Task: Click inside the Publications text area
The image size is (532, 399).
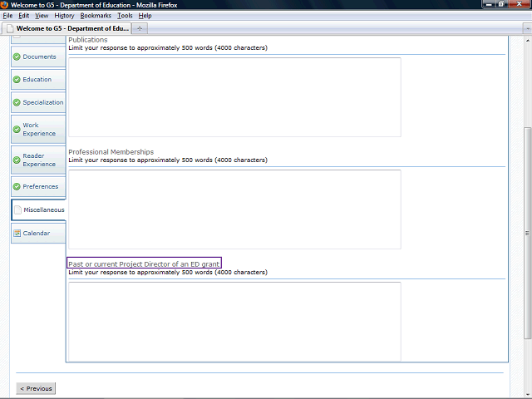Action: click(x=234, y=97)
